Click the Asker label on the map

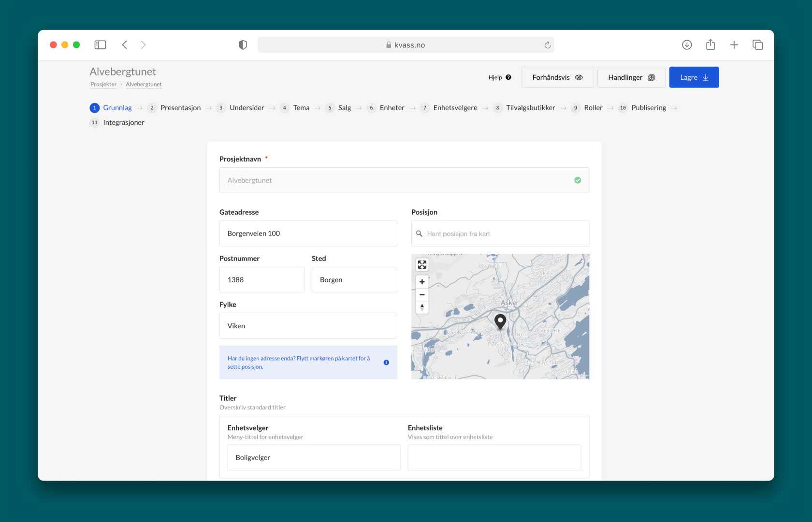coord(509,303)
